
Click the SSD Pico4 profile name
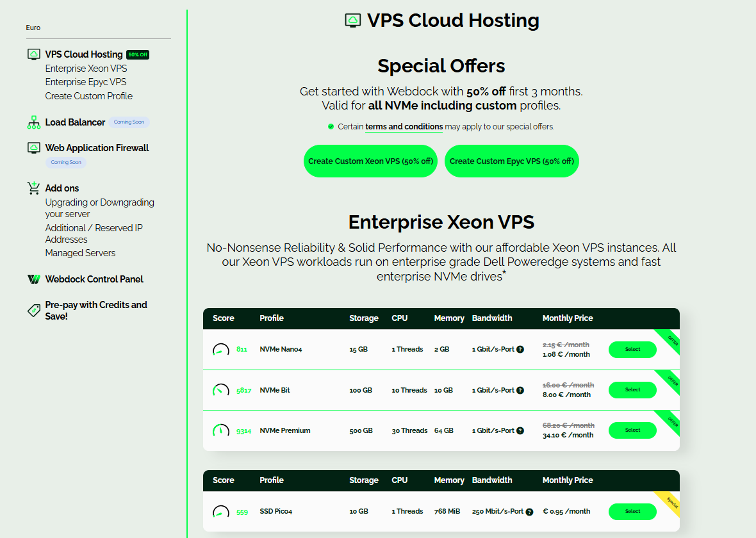pyautogui.click(x=275, y=512)
